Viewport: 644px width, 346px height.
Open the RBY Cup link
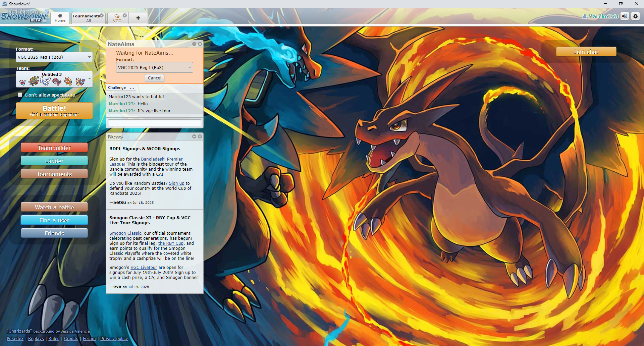click(171, 243)
